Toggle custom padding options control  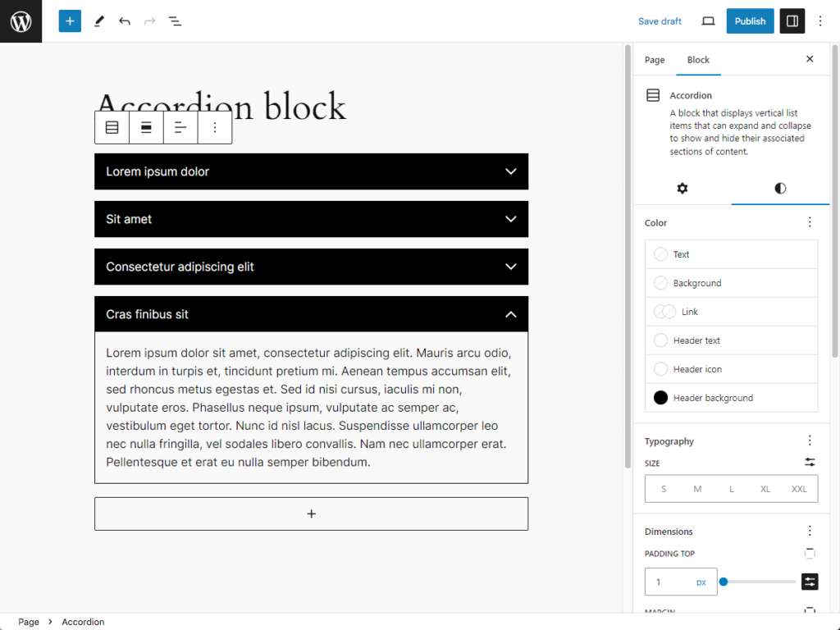[x=810, y=582]
